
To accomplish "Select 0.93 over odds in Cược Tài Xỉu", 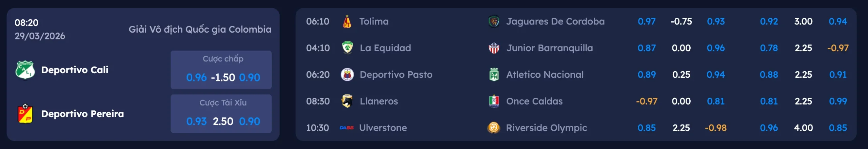I will tap(196, 121).
